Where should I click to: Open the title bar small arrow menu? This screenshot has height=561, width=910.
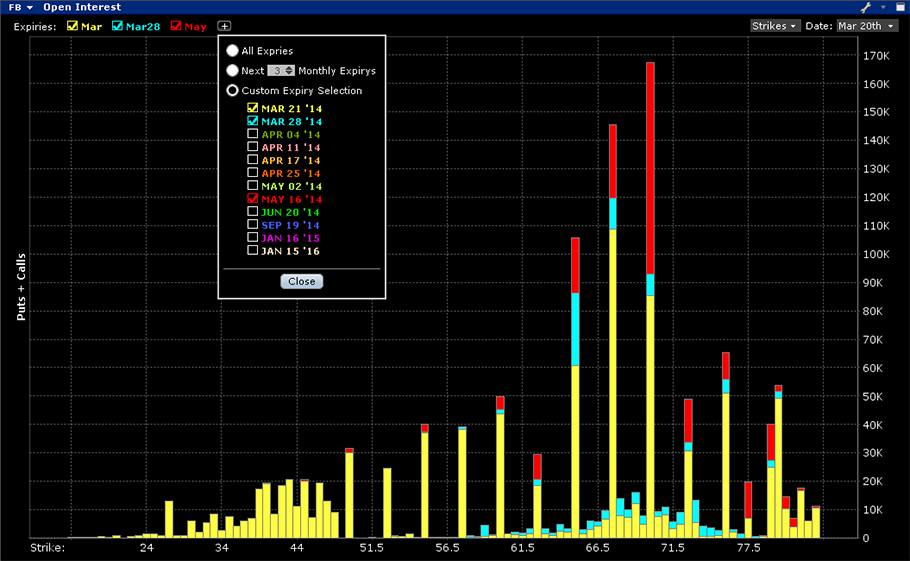click(883, 8)
